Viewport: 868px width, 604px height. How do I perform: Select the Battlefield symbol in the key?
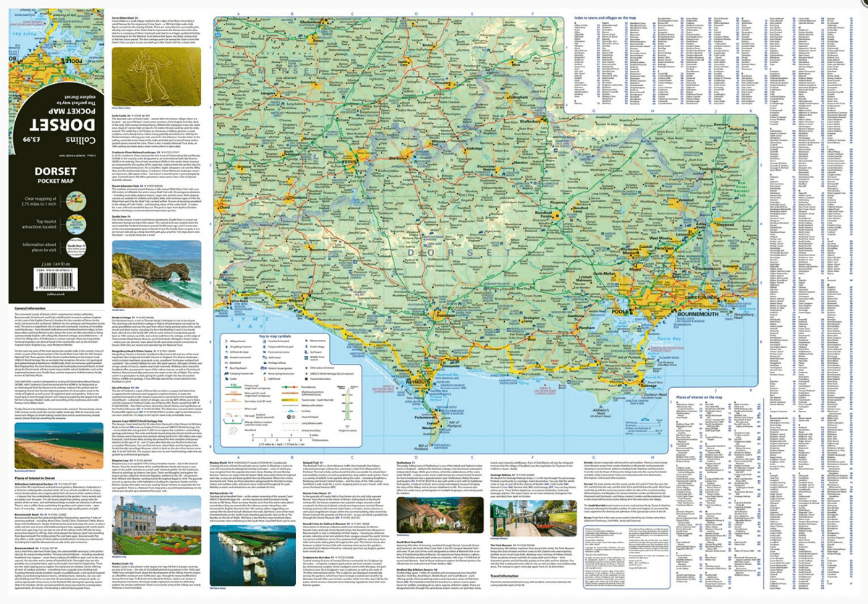(226, 362)
